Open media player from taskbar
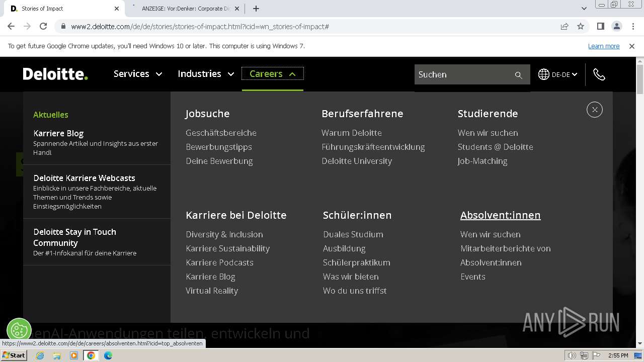The height and width of the screenshot is (362, 644). point(74,355)
